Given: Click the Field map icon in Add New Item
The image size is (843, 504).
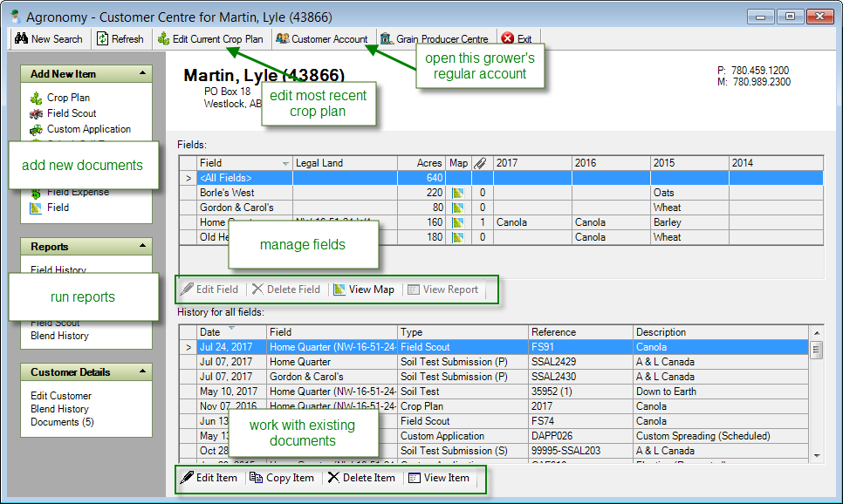Looking at the screenshot, I should [36, 208].
